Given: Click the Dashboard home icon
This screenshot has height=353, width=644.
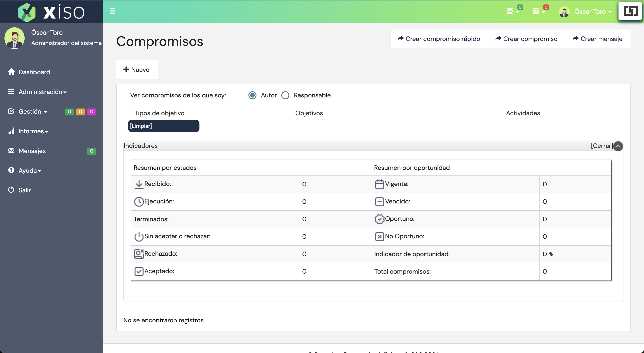Looking at the screenshot, I should [11, 72].
